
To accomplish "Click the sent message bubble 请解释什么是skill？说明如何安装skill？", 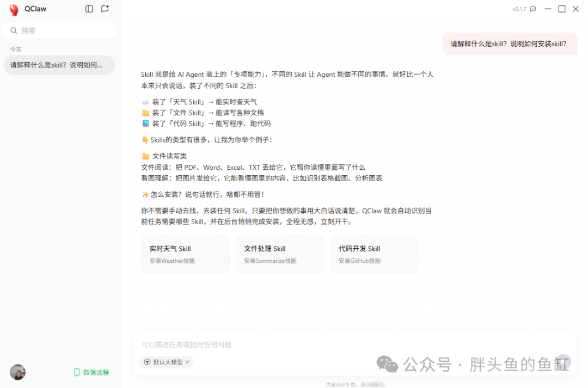I will [510, 44].
